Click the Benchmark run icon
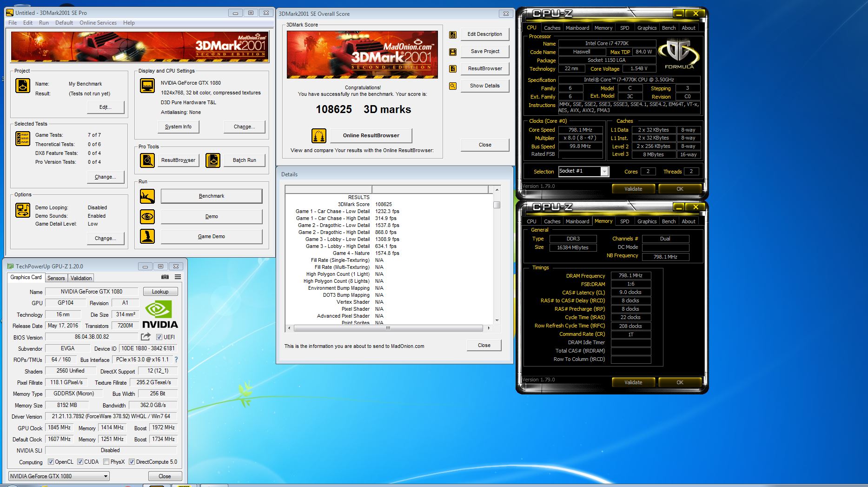This screenshot has width=868, height=487. coord(147,196)
